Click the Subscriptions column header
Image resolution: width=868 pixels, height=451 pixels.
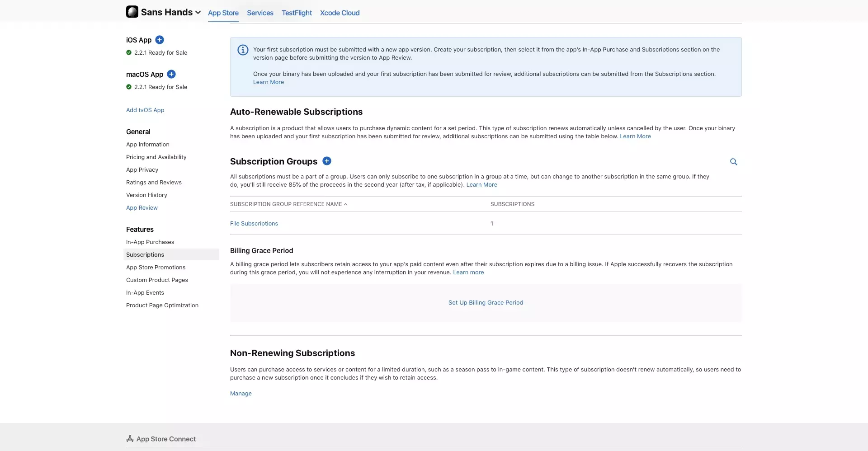pyautogui.click(x=512, y=204)
